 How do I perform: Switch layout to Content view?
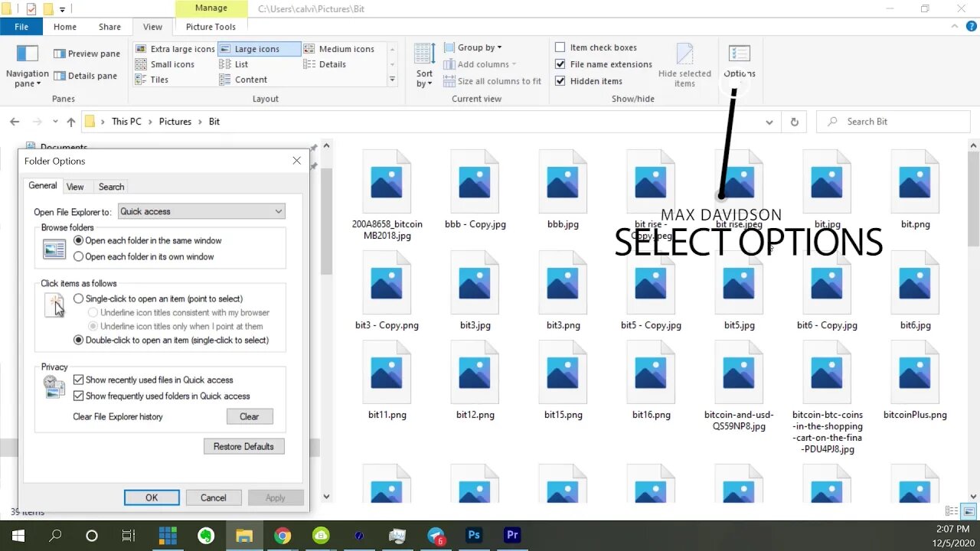[243, 80]
